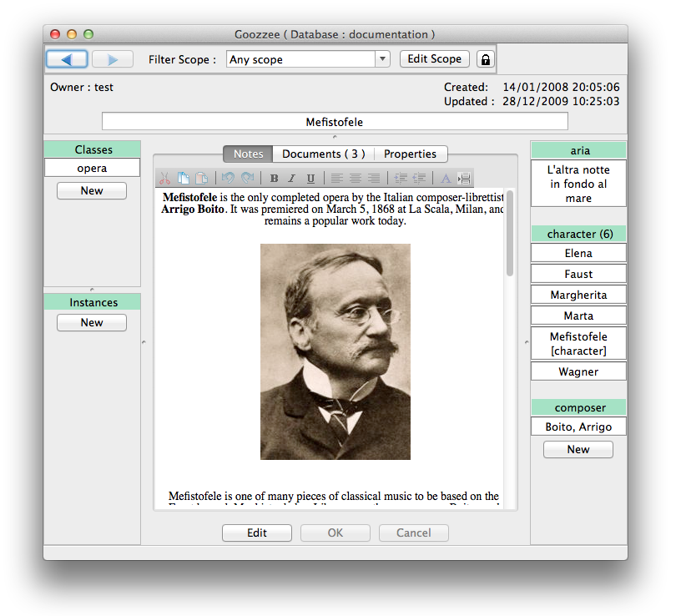
Task: Open the Filter Scope dropdown
Action: (x=382, y=59)
